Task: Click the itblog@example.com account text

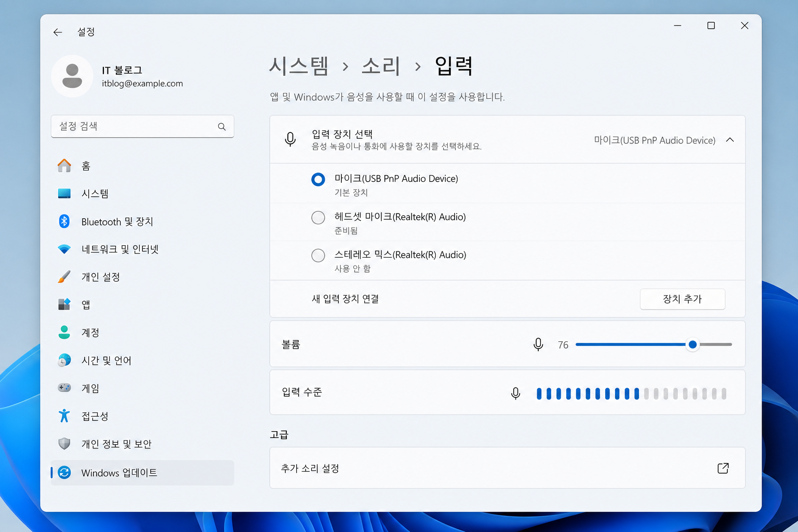Action: tap(142, 84)
